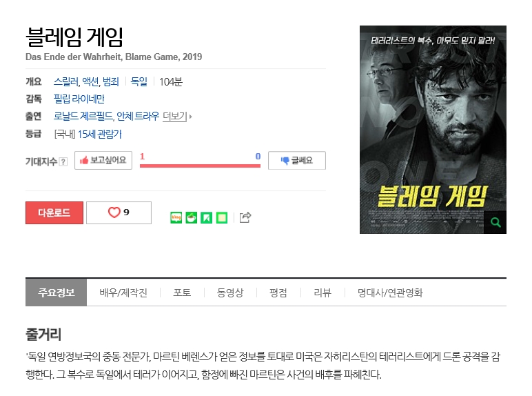Click the green bookmark share icon
Image resolution: width=532 pixels, height=396 pixels.
coord(207,217)
